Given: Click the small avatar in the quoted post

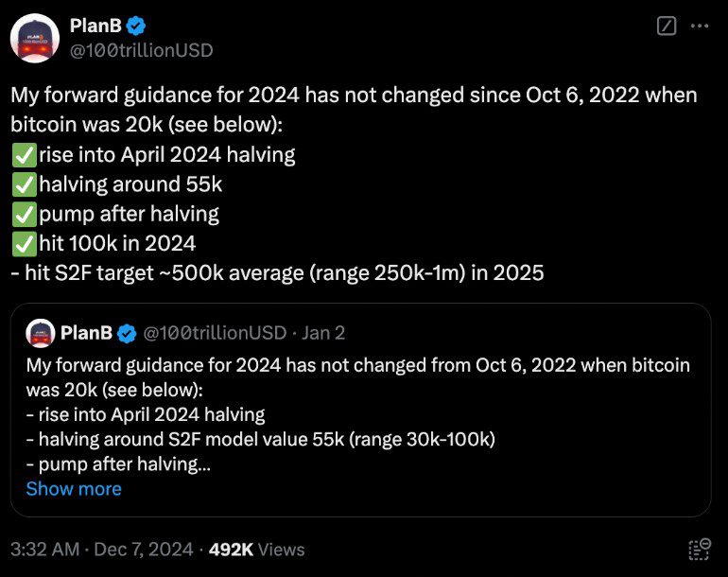Looking at the screenshot, I should click(x=40, y=332).
